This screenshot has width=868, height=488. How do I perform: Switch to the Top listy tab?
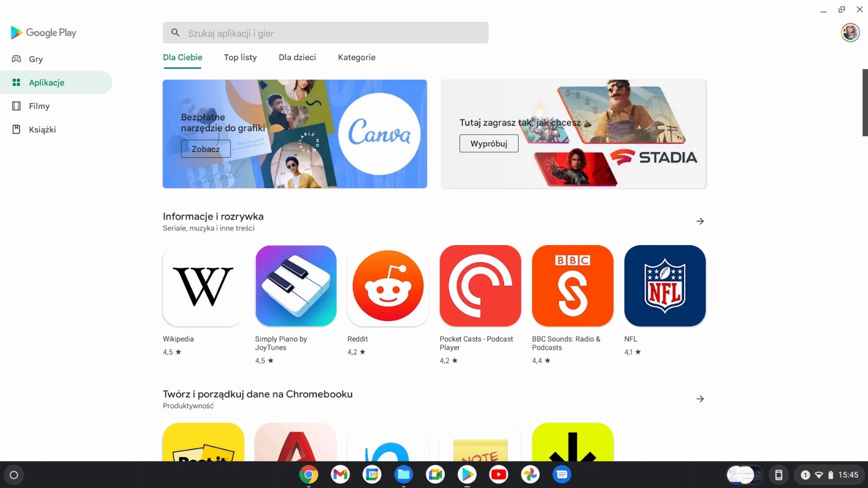click(240, 57)
